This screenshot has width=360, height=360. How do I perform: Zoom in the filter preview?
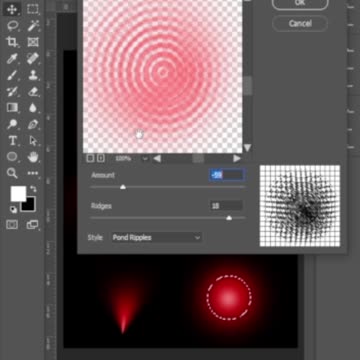pos(101,158)
